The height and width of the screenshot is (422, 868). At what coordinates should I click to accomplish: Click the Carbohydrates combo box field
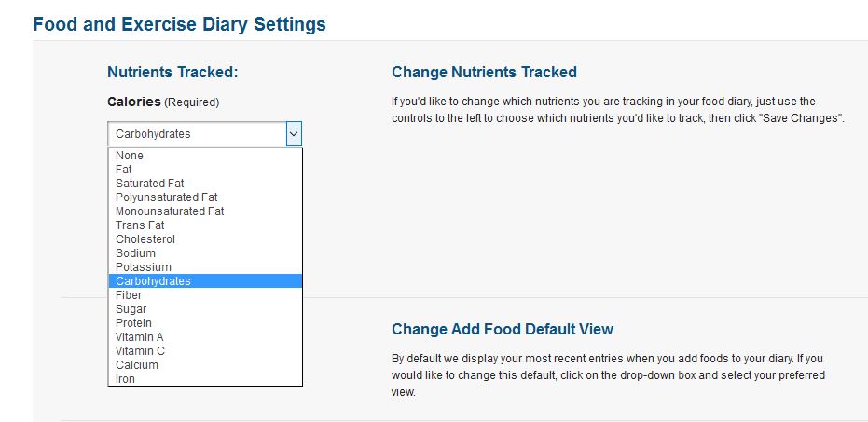coord(196,134)
